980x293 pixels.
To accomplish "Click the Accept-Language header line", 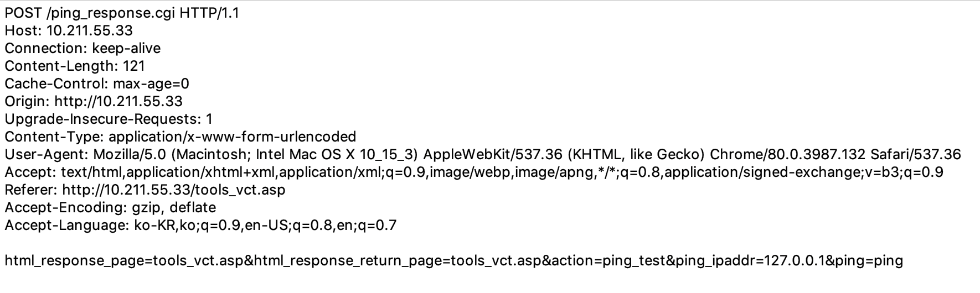I will point(200,225).
